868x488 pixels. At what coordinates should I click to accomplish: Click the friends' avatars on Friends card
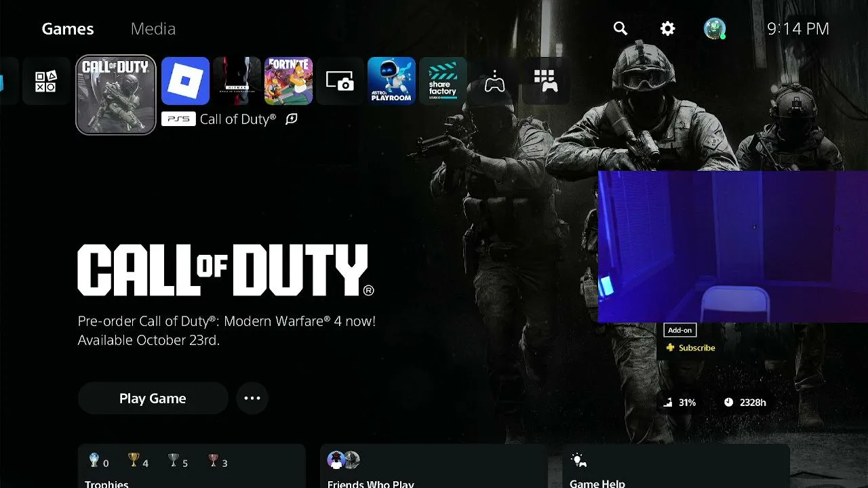343,460
